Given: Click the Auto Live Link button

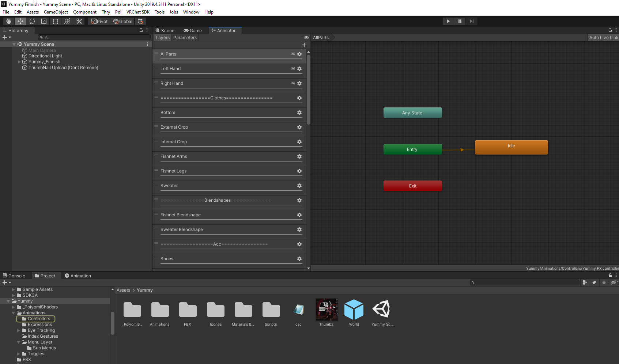Looking at the screenshot, I should tap(603, 37).
